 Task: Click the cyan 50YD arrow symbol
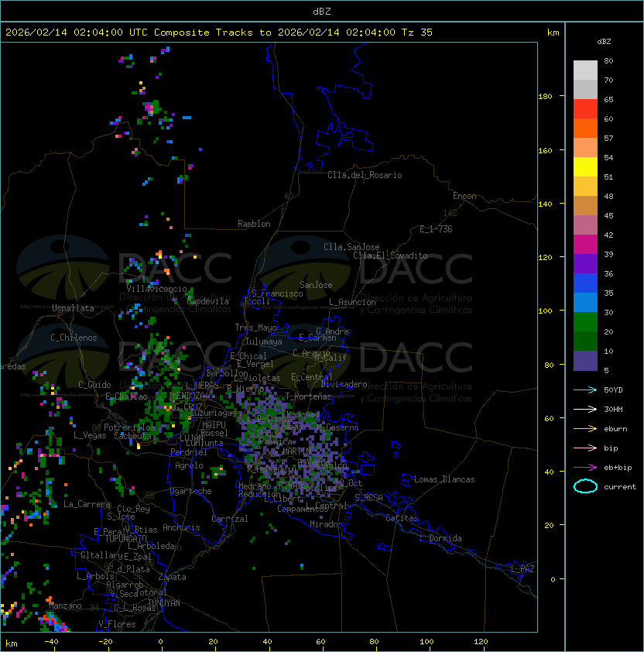[585, 389]
